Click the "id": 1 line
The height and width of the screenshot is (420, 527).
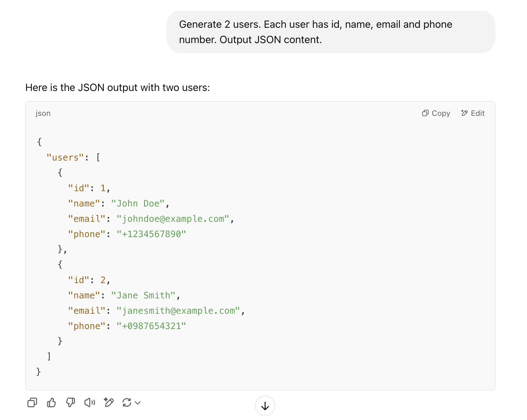[x=89, y=188]
